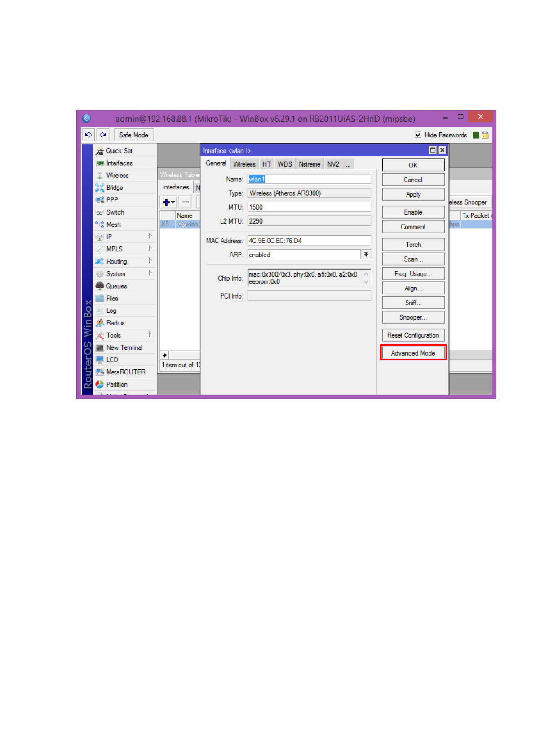Switch to the HT tab
Image resolution: width=535 pixels, height=756 pixels.
tap(266, 164)
